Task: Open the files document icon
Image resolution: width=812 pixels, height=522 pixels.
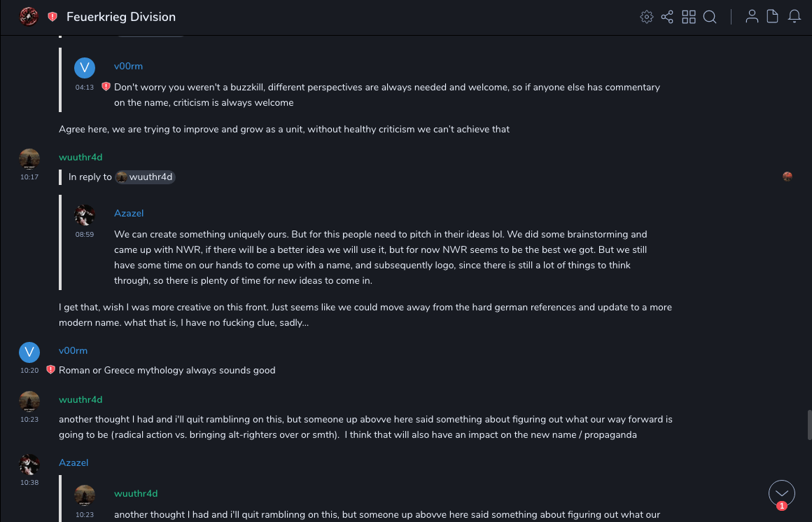Action: [773, 17]
